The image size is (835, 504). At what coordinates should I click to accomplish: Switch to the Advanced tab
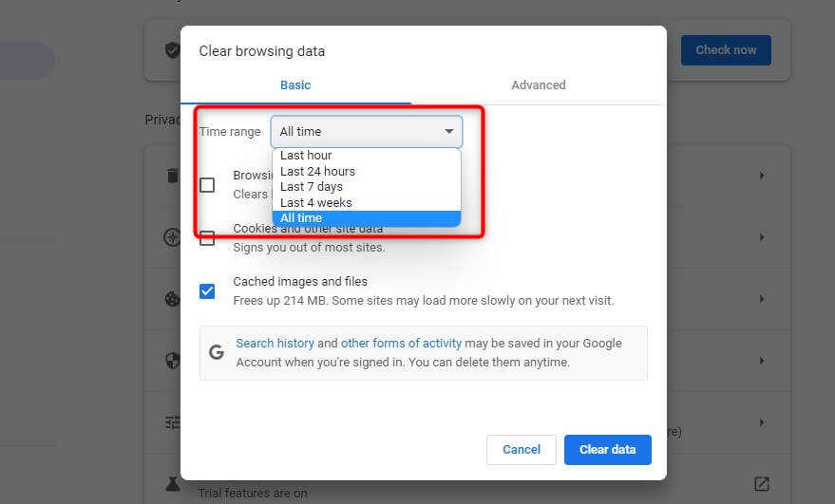[x=539, y=85]
